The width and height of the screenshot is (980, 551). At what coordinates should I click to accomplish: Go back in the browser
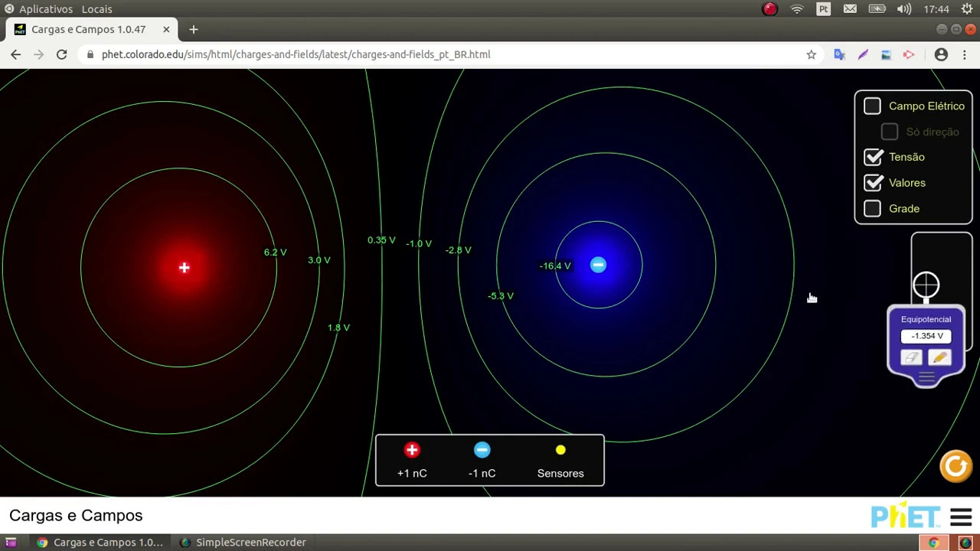tap(16, 54)
